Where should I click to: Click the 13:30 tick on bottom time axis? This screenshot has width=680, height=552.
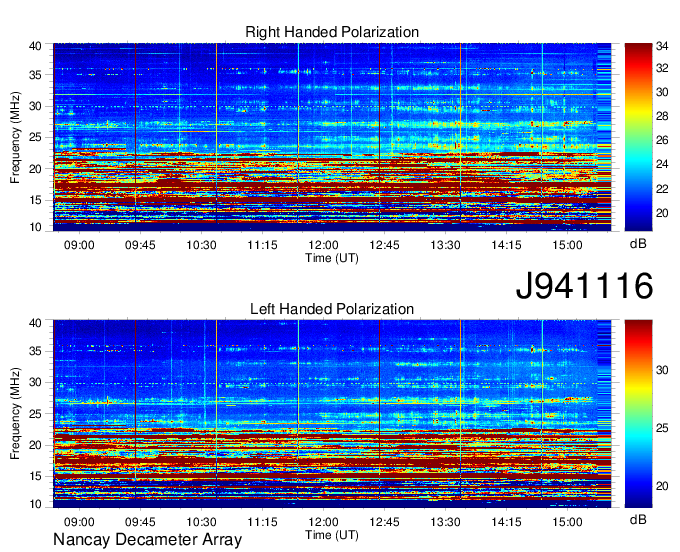click(445, 522)
